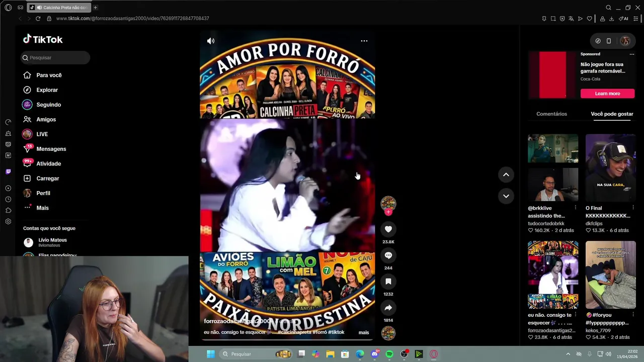Open the '#foryou' kekos_7709 video thumbnail
644x362 pixels.
(x=610, y=275)
